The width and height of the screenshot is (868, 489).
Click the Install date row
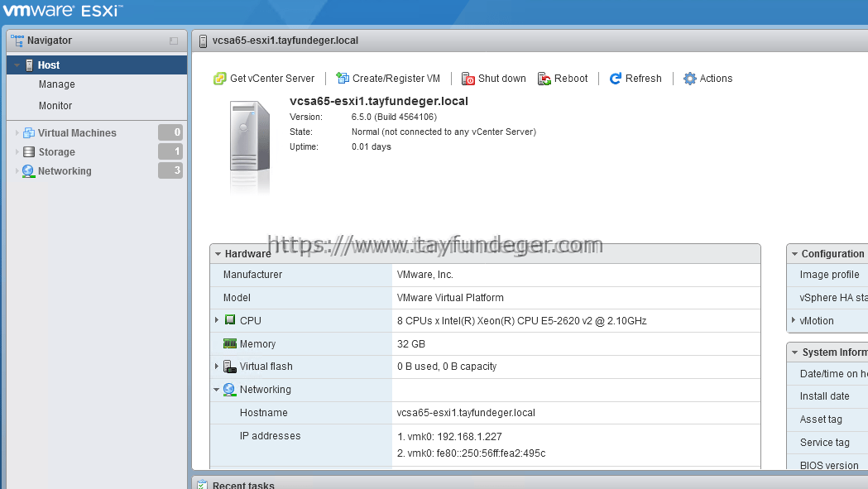[x=829, y=396]
